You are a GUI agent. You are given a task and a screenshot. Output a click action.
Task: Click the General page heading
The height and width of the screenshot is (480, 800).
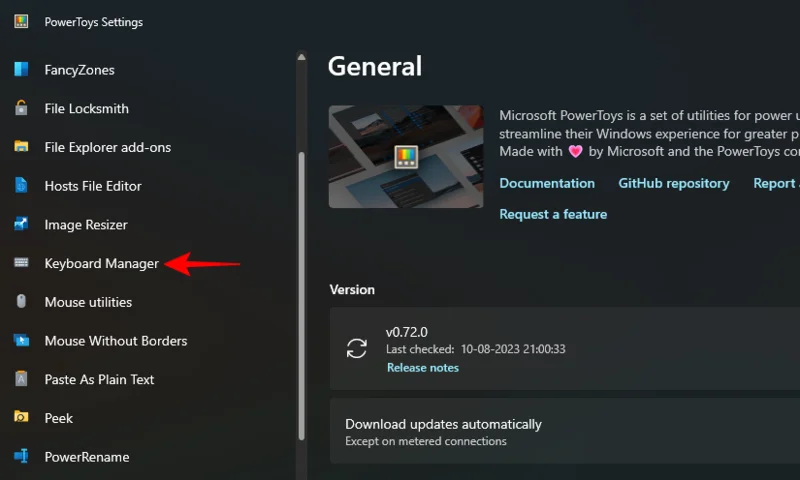point(375,66)
